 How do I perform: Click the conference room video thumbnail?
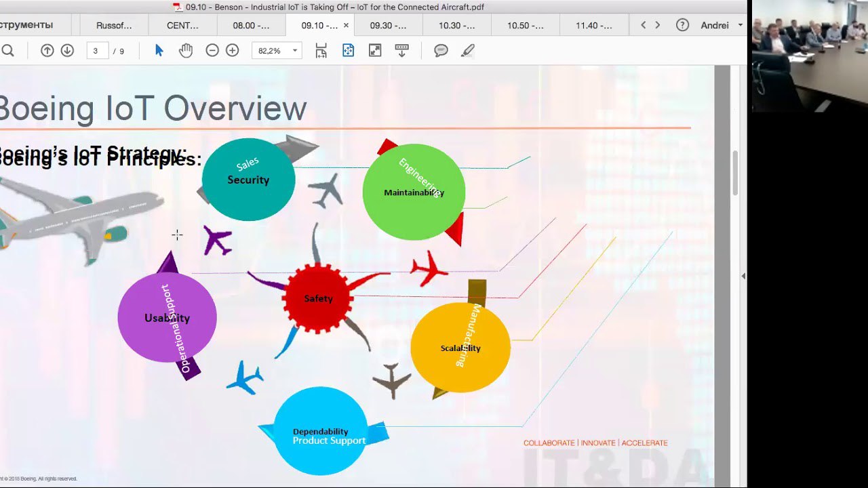pos(809,56)
